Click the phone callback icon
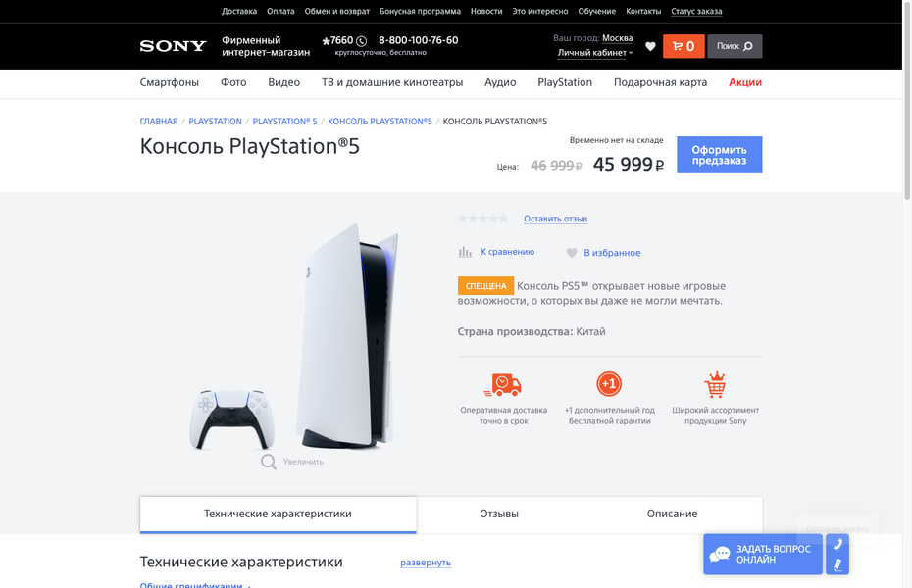The height and width of the screenshot is (588, 912). coord(837,545)
